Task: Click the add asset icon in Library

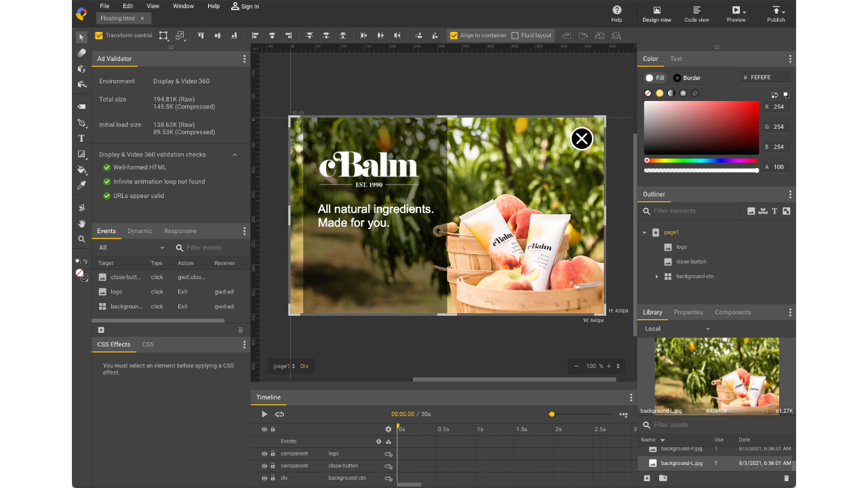Action: 647,478
